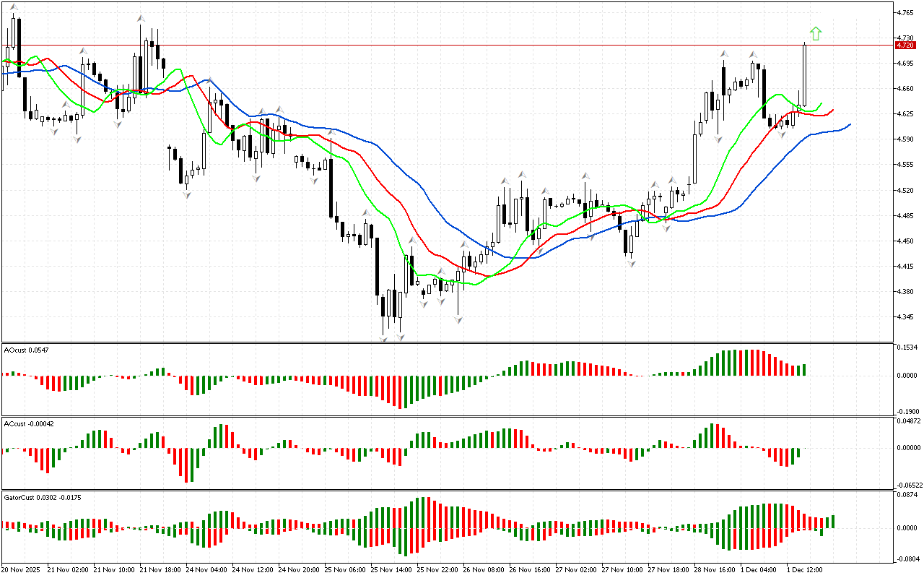The image size is (924, 578).
Task: Click the fractal arrow above the 21 Nov 18:00 peak
Action: (x=141, y=17)
